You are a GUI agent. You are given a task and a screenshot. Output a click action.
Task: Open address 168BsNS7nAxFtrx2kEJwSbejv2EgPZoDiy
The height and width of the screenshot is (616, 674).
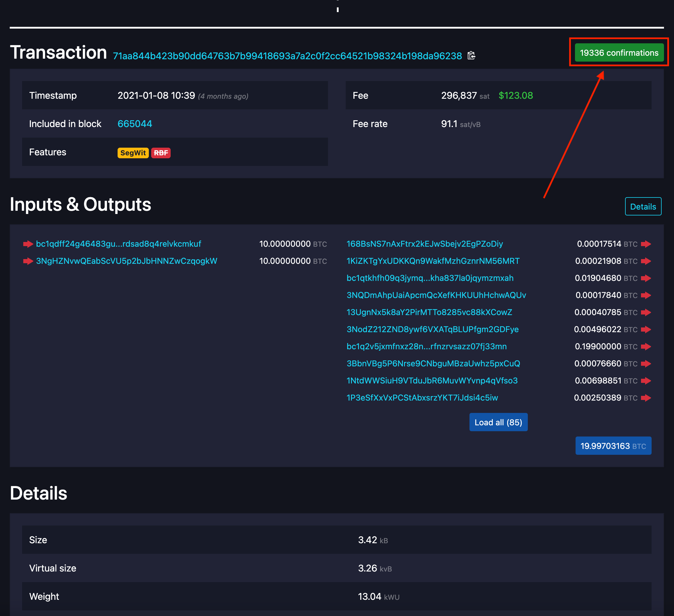(x=425, y=244)
